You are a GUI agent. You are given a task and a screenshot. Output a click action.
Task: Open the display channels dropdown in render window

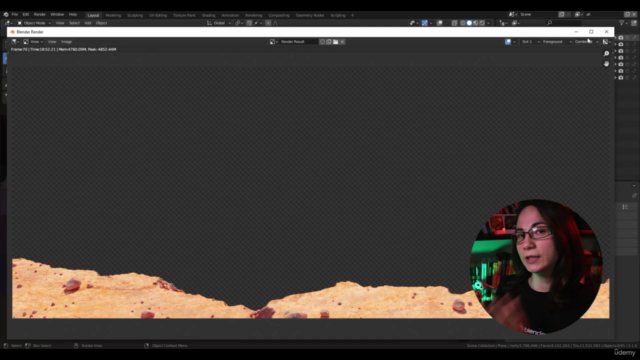click(607, 42)
